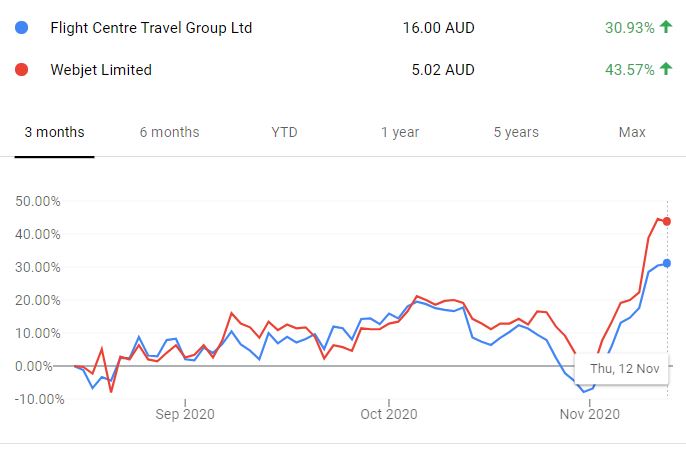Open Flight Centre Travel Group Ltd name

(x=151, y=28)
